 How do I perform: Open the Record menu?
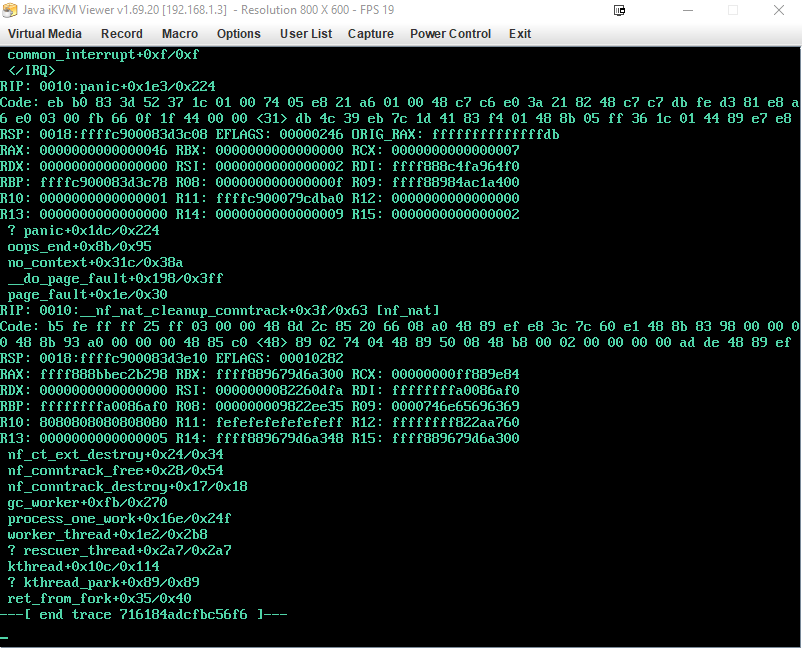(122, 34)
